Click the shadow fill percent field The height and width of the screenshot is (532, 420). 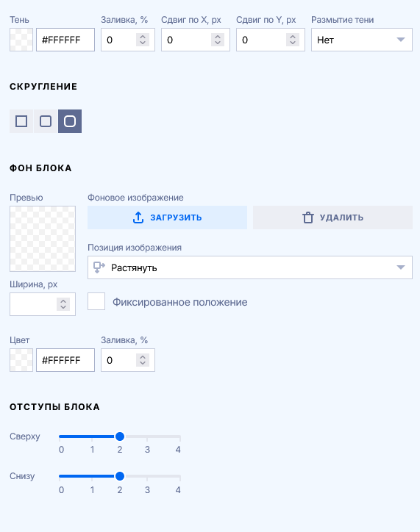[128, 40]
